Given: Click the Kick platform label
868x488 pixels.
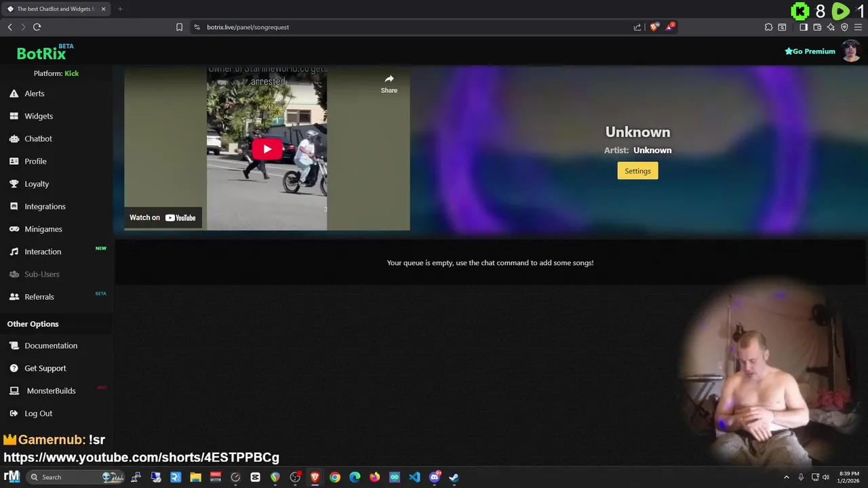Looking at the screenshot, I should click(71, 73).
